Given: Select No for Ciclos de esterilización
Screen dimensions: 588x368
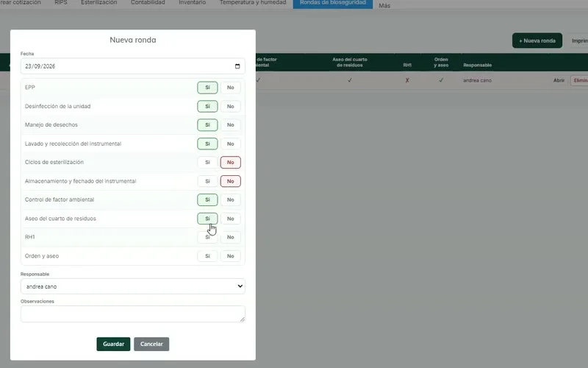Looking at the screenshot, I should tap(230, 162).
